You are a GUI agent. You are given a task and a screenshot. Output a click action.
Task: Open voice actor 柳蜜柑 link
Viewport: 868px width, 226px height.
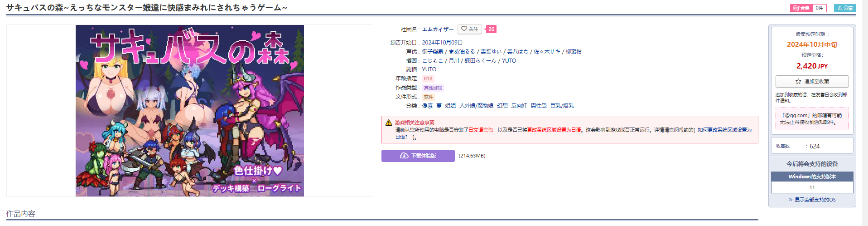pos(574,52)
